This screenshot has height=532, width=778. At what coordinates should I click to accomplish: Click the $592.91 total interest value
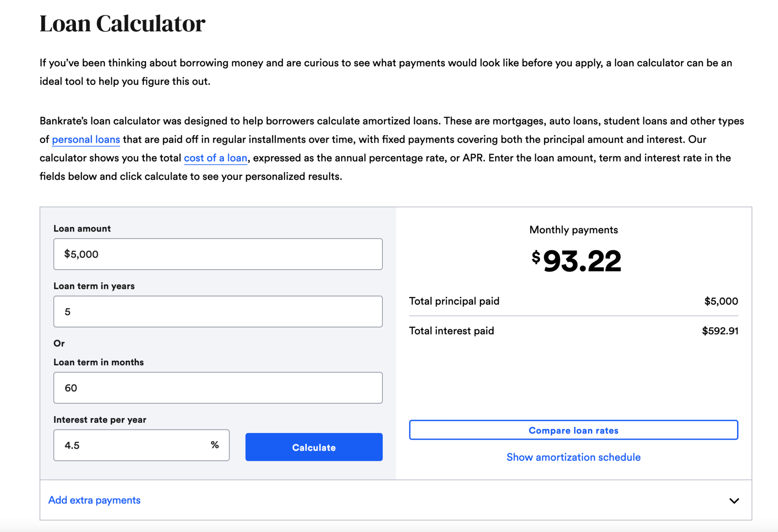pos(720,331)
